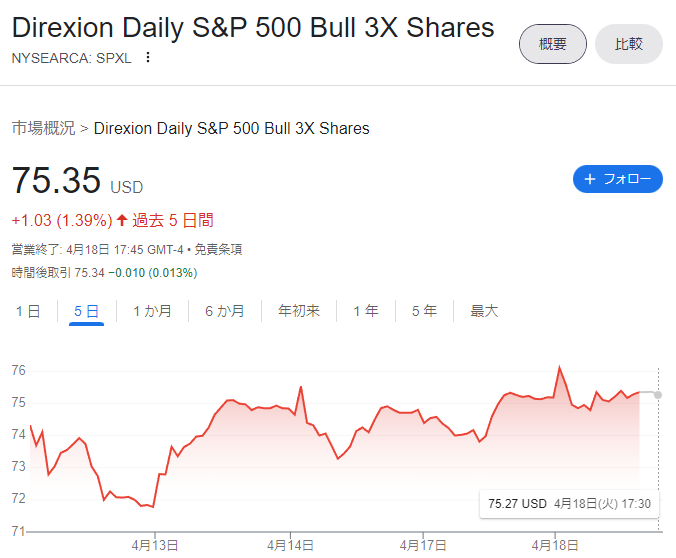
Task: Select the 最大 range tab
Action: 484,311
